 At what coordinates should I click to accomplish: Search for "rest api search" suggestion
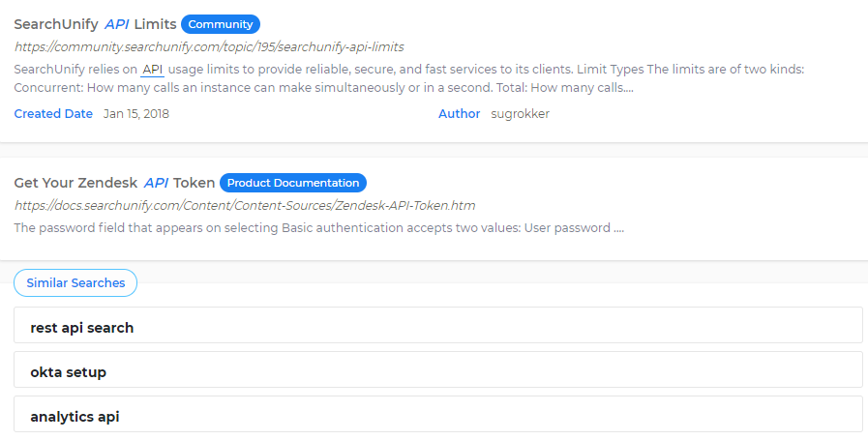pos(82,328)
